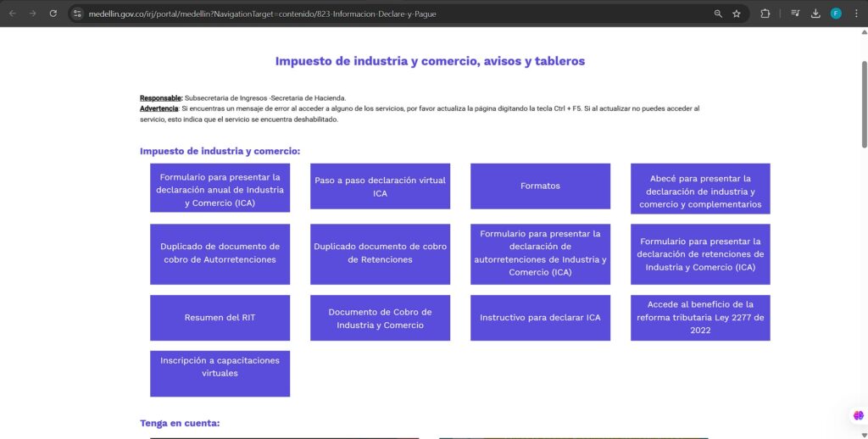
Task: Reload the page with the refresh icon
Action: click(x=53, y=14)
